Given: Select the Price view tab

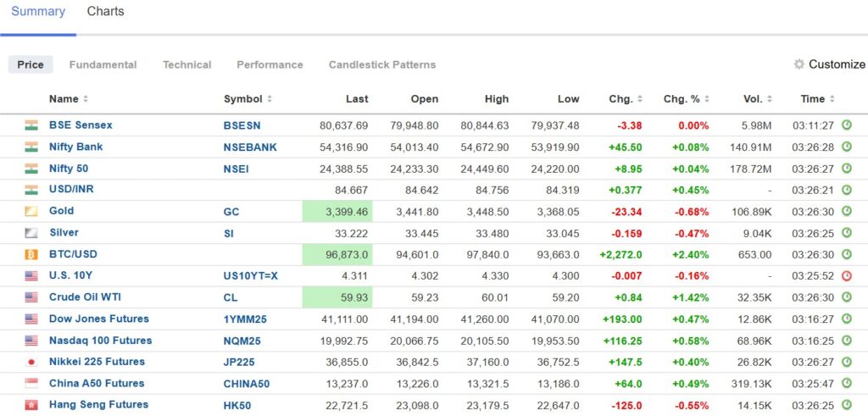Looking at the screenshot, I should coord(31,64).
